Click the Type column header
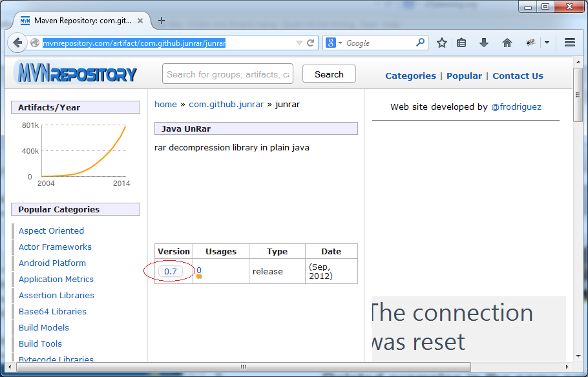The width and height of the screenshot is (588, 377). pos(277,252)
